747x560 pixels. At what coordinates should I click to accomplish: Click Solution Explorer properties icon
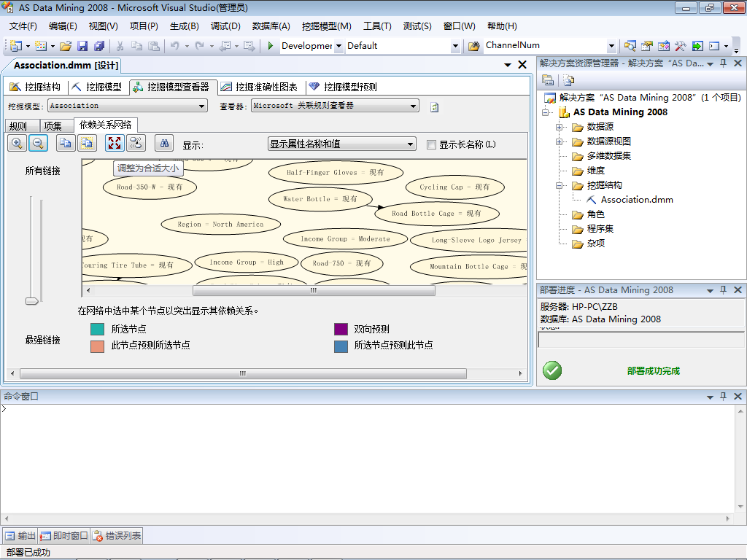coord(548,80)
